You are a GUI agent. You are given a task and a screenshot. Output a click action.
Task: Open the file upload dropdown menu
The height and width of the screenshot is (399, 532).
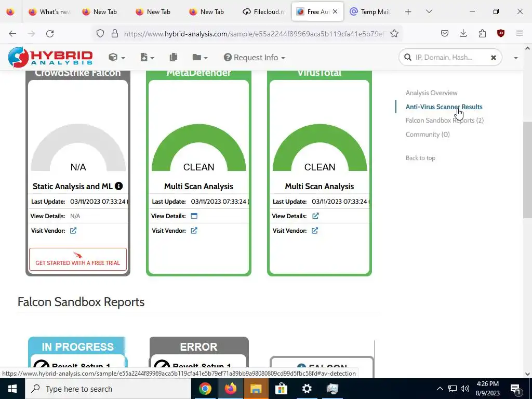(x=147, y=57)
